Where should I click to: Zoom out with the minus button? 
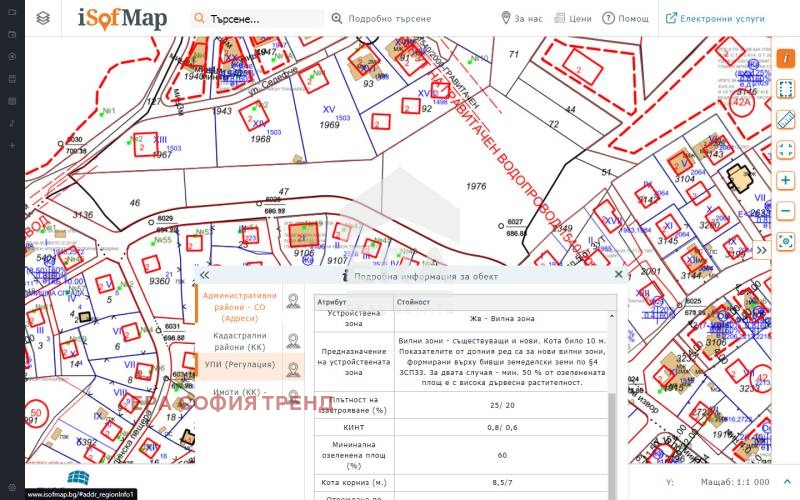[786, 211]
